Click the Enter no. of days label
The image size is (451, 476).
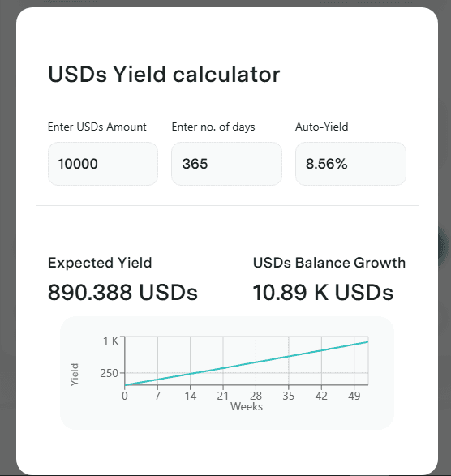point(213,127)
